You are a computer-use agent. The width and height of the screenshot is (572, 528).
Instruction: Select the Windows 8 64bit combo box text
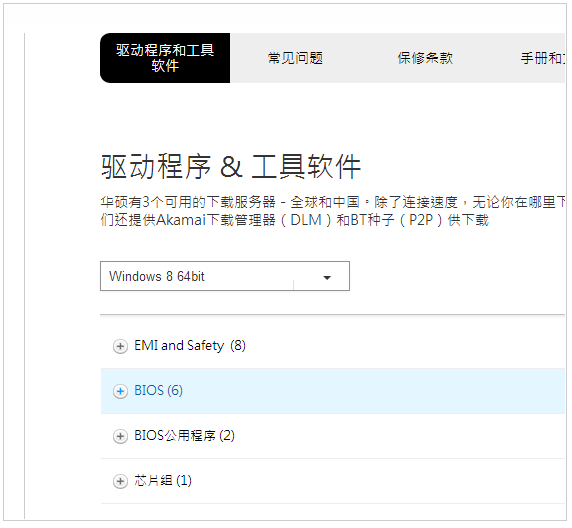click(x=157, y=277)
